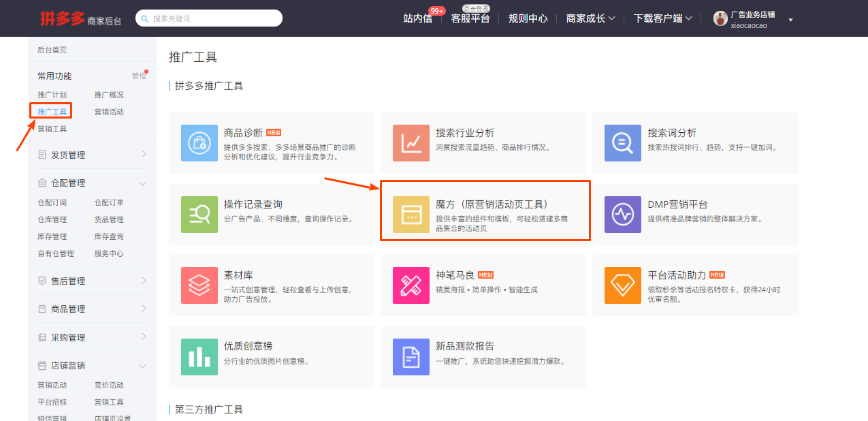Open the account dropdown arrow beside xiaocaocao
Viewport: 868px width, 421px height.
click(x=790, y=20)
